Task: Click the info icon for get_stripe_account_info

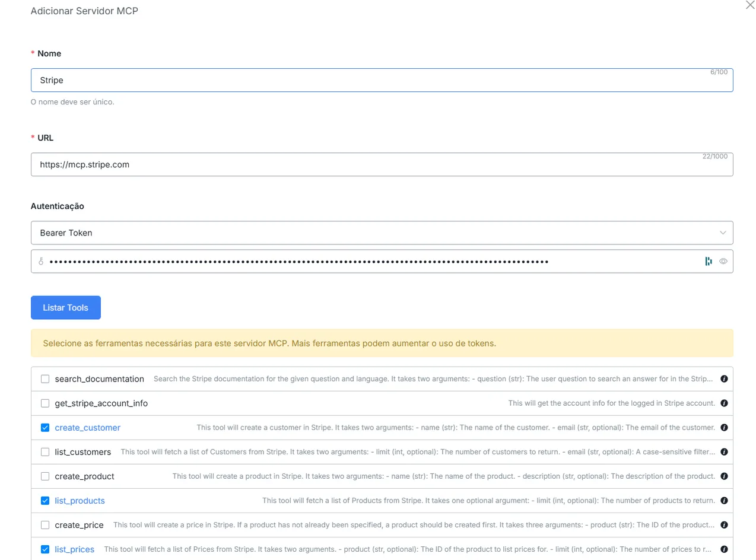Action: (724, 403)
